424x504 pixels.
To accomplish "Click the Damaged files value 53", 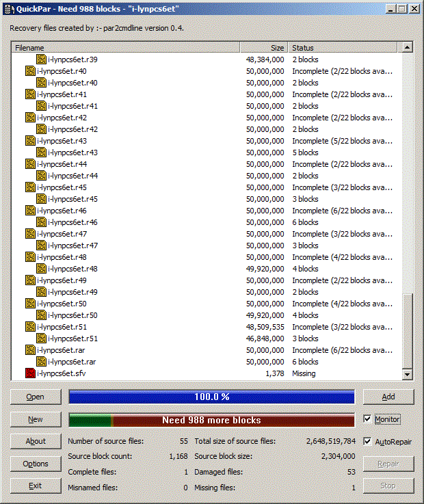I will click(352, 472).
